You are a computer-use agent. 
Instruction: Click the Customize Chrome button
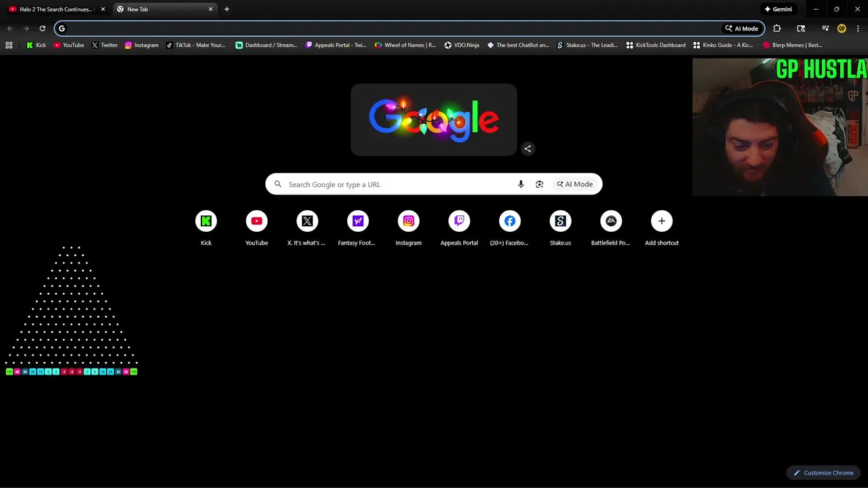click(x=824, y=473)
